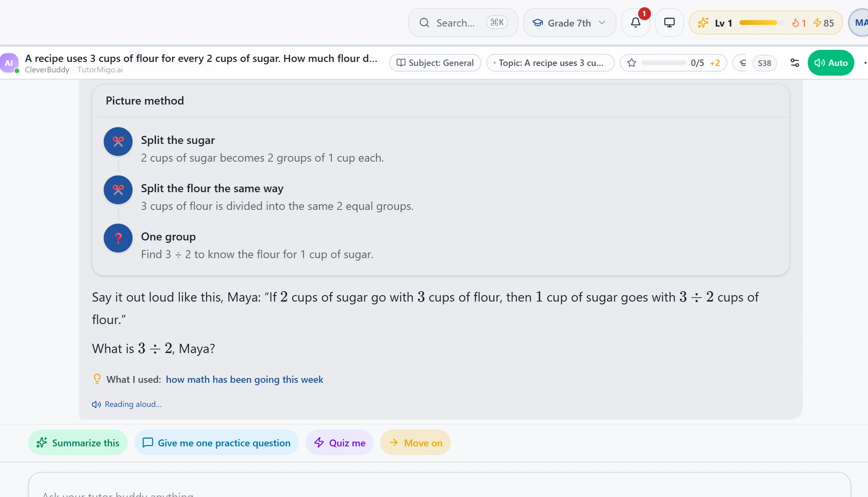Click the Quiz me button
The height and width of the screenshot is (497, 868).
(x=340, y=443)
